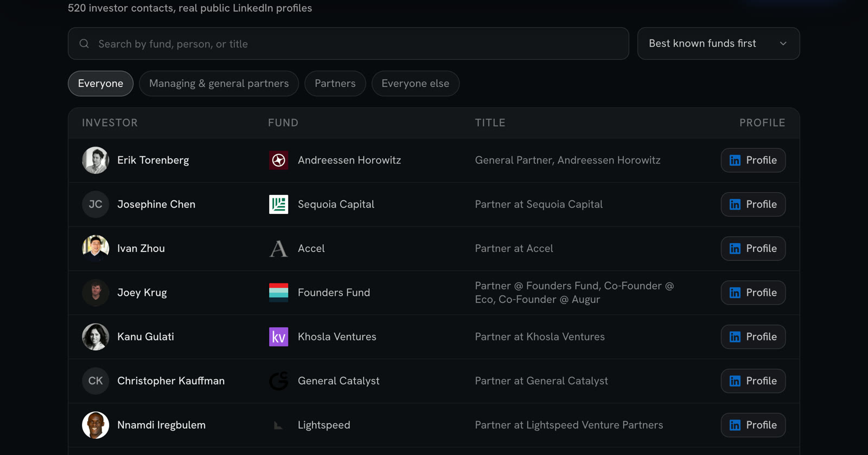The width and height of the screenshot is (868, 455).
Task: Click the name Erik Torenberg
Action: (x=153, y=160)
